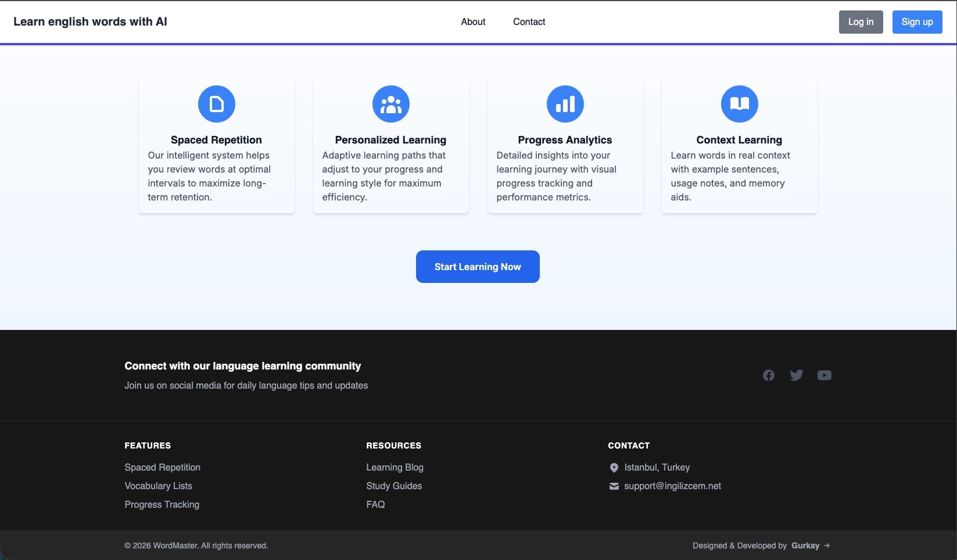The height and width of the screenshot is (560, 957).
Task: Open the Contact page
Action: coord(529,21)
